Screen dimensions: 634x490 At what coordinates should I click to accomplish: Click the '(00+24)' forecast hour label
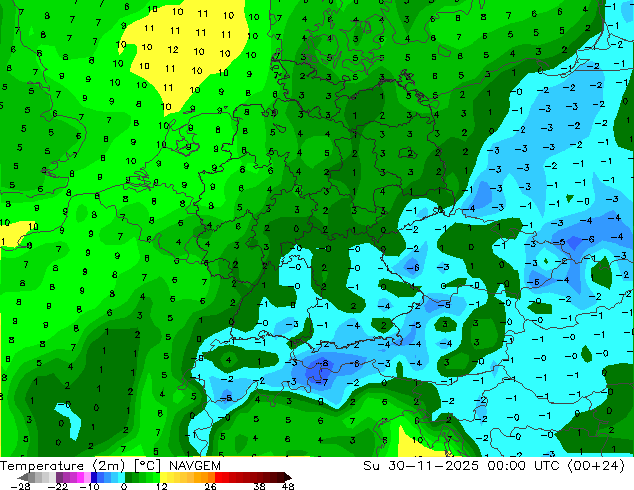[596, 466]
